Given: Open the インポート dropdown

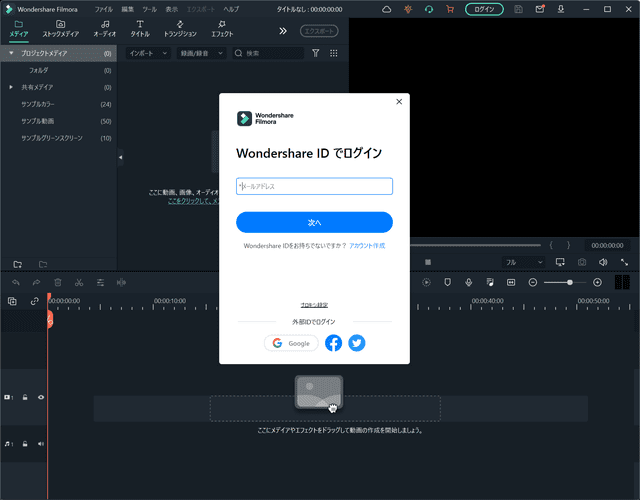Looking at the screenshot, I should 148,53.
